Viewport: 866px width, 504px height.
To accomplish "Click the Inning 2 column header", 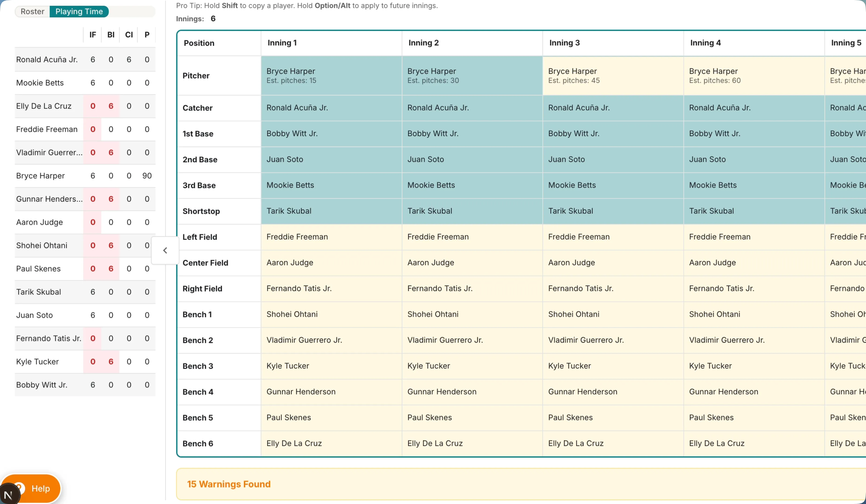I will click(x=472, y=43).
